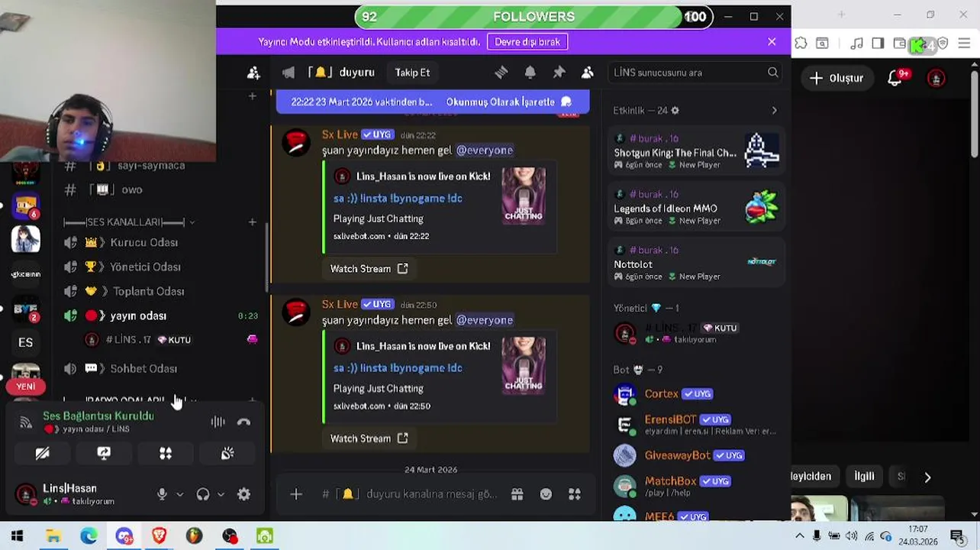Open the ES server in server list
This screenshot has width=980, height=550.
point(26,342)
